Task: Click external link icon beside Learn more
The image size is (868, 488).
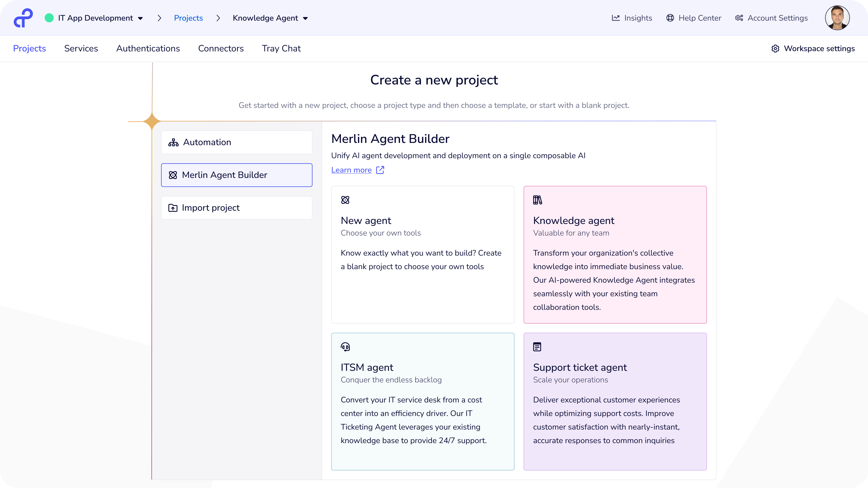Action: pyautogui.click(x=380, y=170)
